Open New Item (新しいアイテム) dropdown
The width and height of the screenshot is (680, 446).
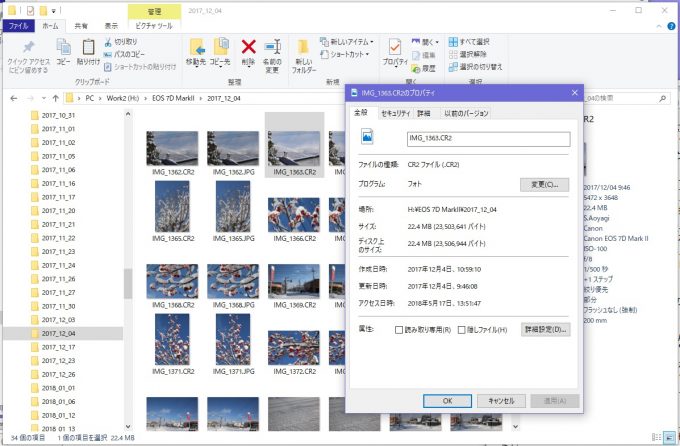coord(347,42)
